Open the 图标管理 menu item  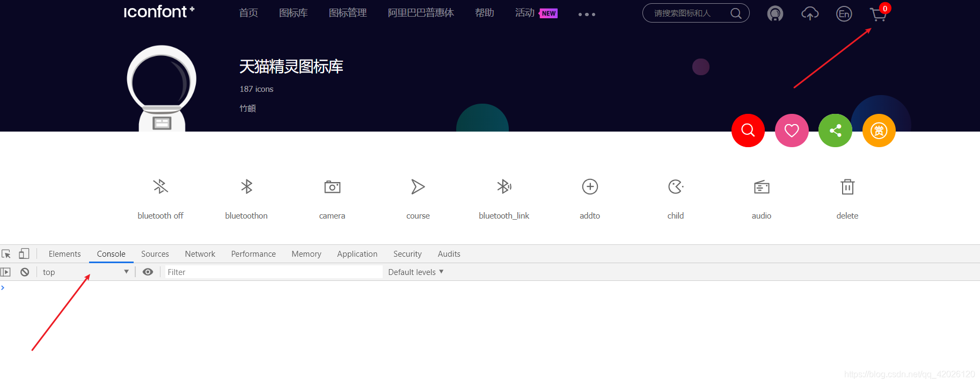348,13
